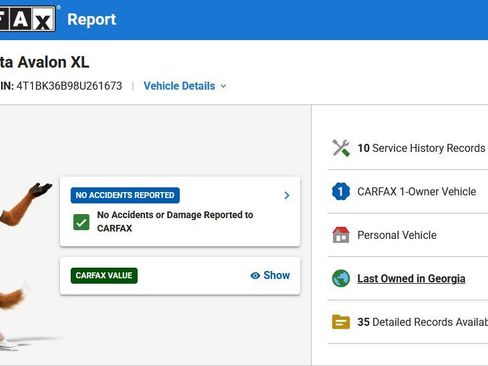Click the Report title in header
This screenshot has height=366, width=488.
[x=92, y=19]
